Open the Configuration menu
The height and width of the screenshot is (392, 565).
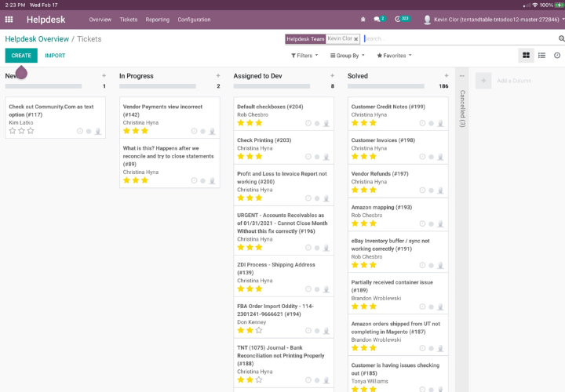point(194,20)
